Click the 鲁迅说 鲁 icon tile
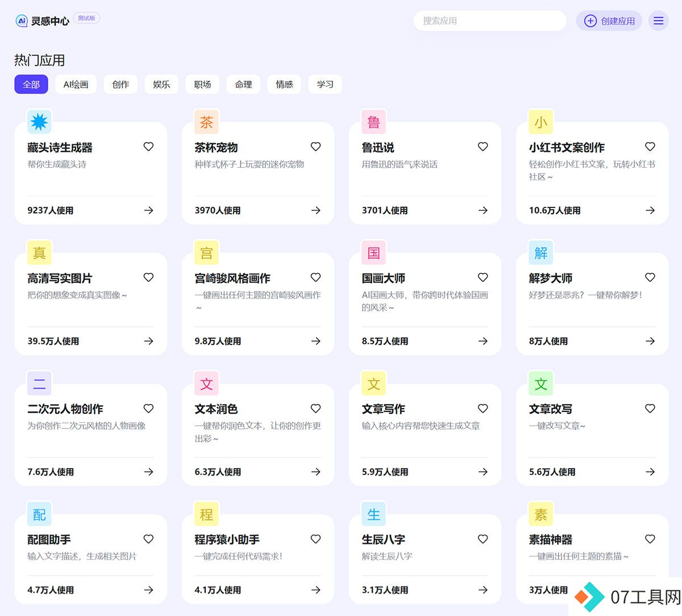Viewport: 682px width, 616px height. 373,122
